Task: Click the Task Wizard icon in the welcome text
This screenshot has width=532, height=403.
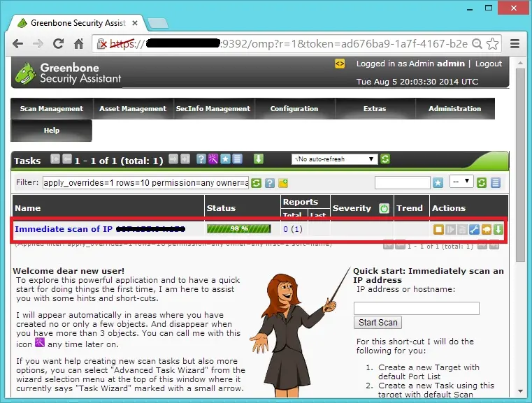Action: coord(40,342)
